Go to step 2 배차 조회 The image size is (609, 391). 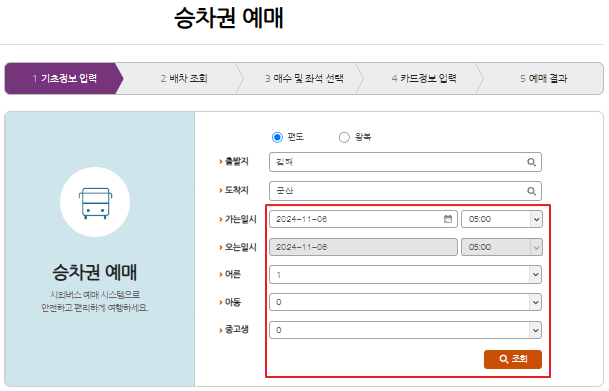pos(184,78)
